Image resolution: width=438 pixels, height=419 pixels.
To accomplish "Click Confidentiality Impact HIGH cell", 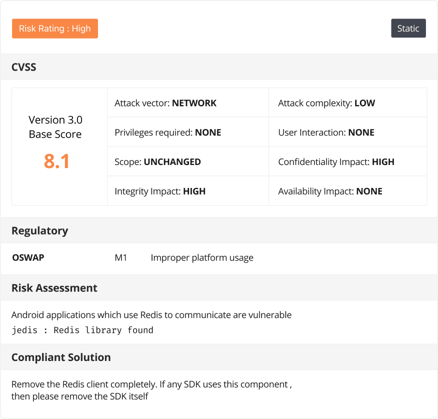I will coord(348,162).
